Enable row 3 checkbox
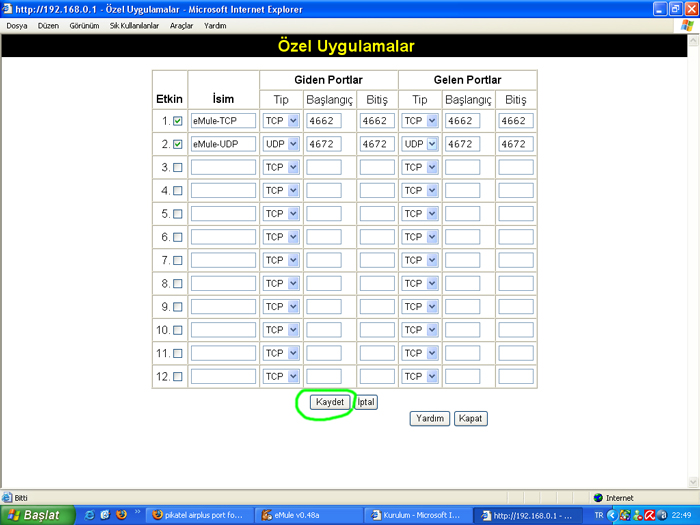The height and width of the screenshot is (525, 700). pyautogui.click(x=178, y=167)
